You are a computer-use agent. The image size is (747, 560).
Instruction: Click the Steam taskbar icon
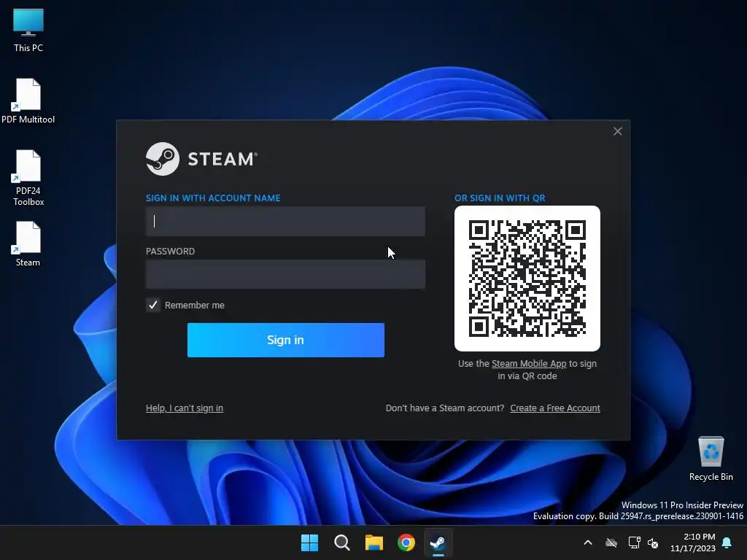coord(438,542)
